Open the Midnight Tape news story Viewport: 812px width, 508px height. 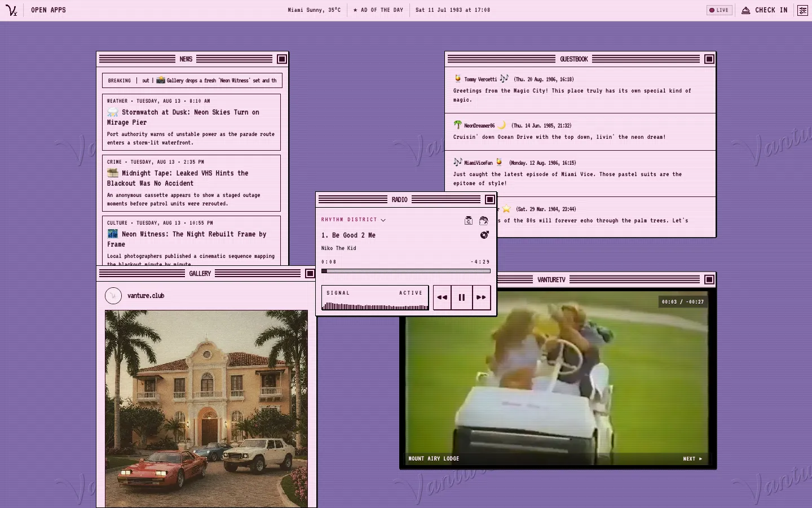tap(191, 183)
